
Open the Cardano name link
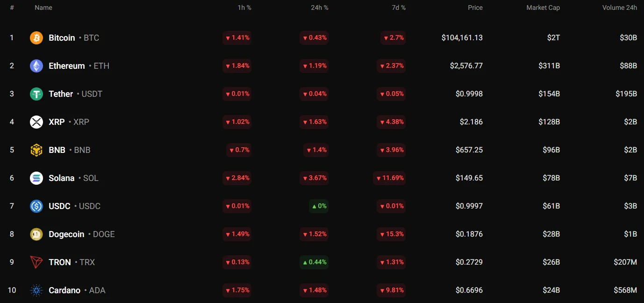(x=64, y=290)
